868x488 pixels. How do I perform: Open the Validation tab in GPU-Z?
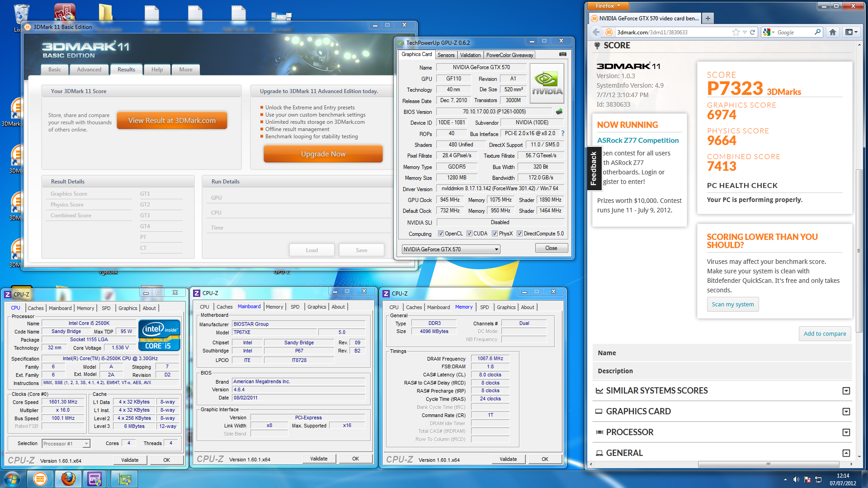pyautogui.click(x=470, y=55)
